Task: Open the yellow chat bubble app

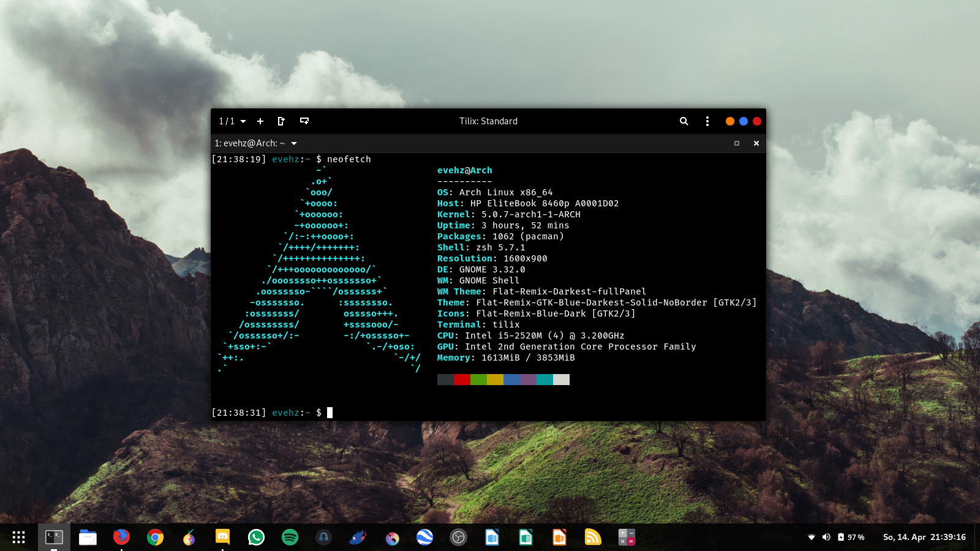Action: pyautogui.click(x=222, y=538)
